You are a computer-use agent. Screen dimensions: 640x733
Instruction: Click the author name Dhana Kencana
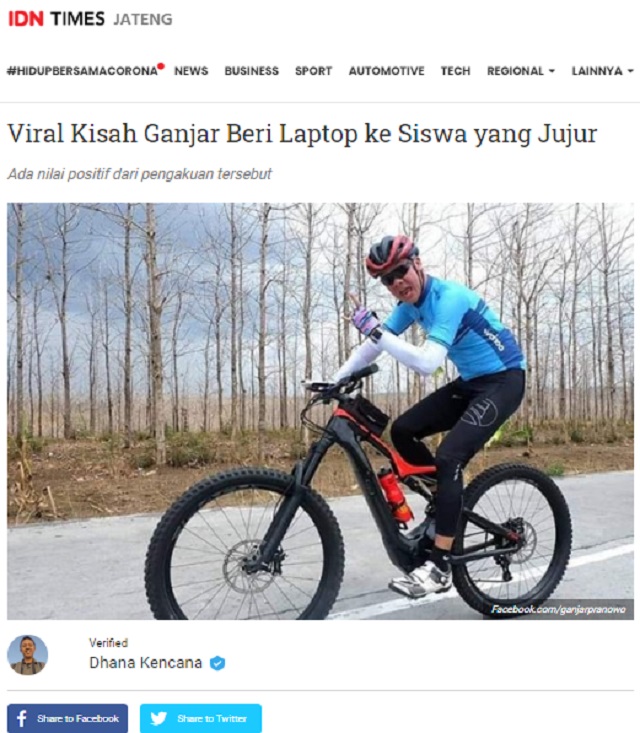point(145,663)
